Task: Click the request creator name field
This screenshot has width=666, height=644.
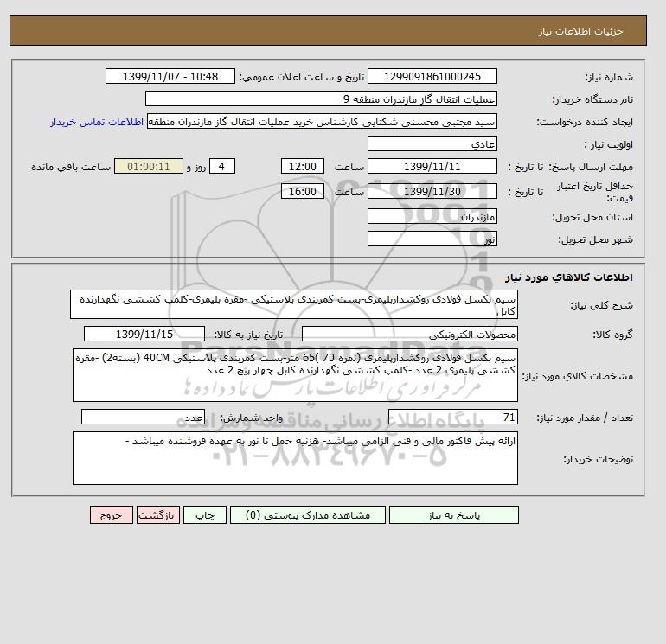Action: pos(322,121)
